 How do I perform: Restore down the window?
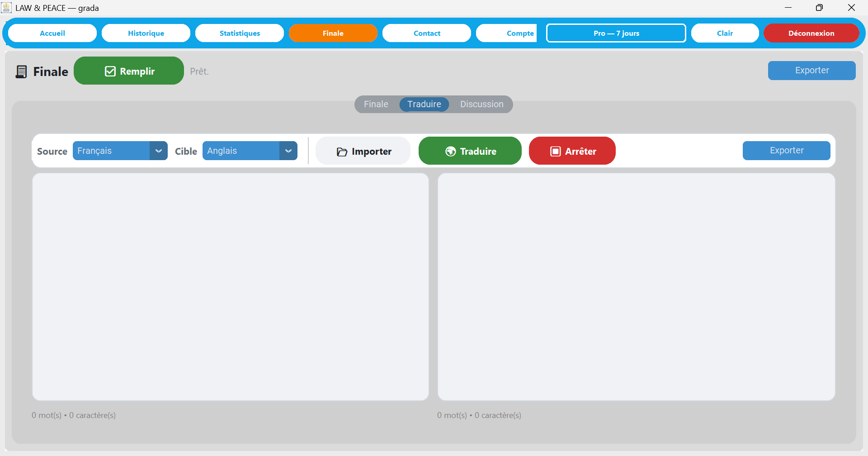819,8
